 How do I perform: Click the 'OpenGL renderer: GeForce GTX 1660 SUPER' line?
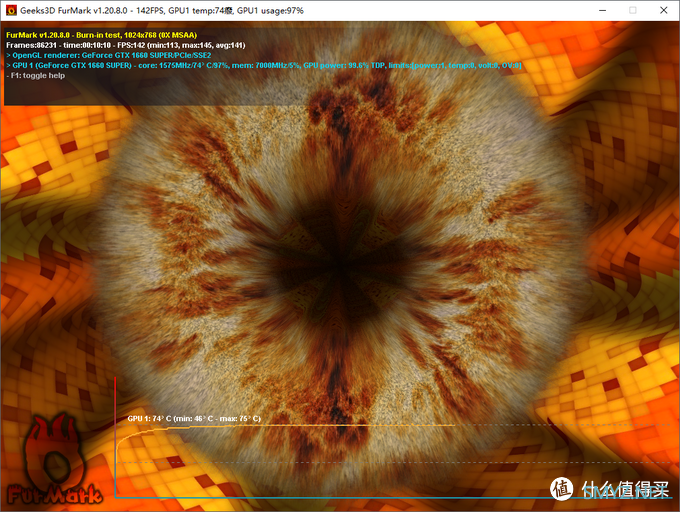coord(108,55)
